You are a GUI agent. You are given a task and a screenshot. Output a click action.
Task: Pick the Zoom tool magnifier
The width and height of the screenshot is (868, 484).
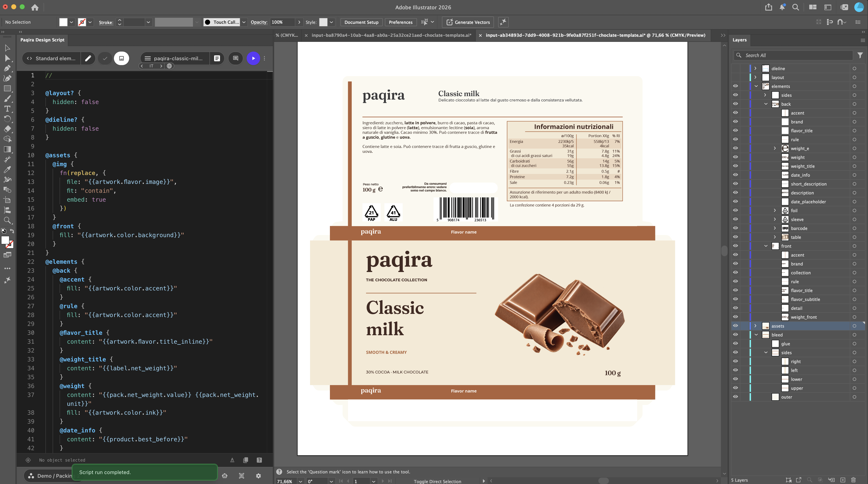point(7,220)
